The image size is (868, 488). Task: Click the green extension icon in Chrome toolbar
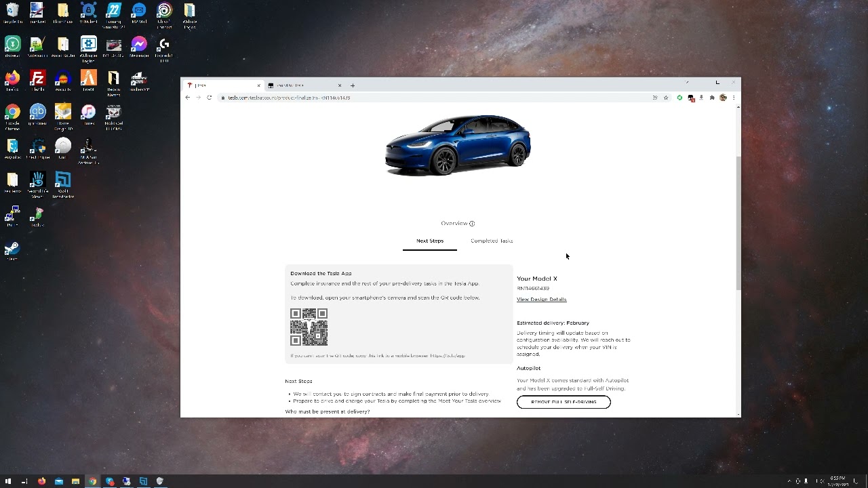[679, 98]
